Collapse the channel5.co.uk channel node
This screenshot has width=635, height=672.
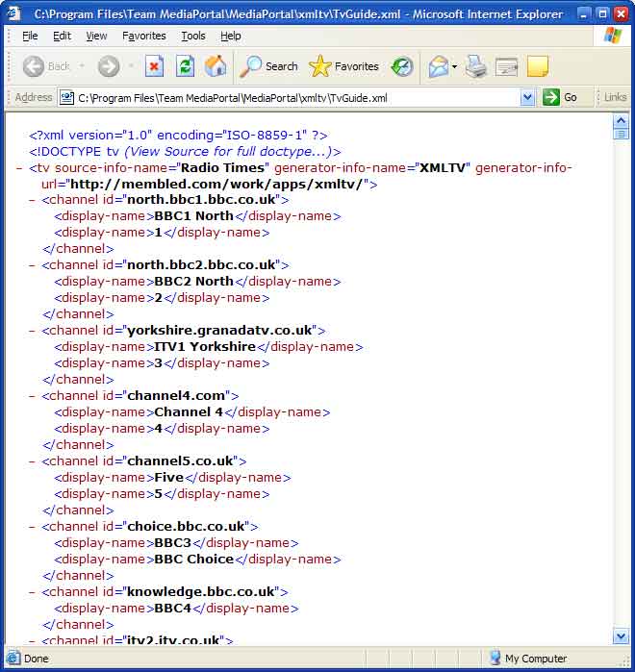pyautogui.click(x=32, y=461)
